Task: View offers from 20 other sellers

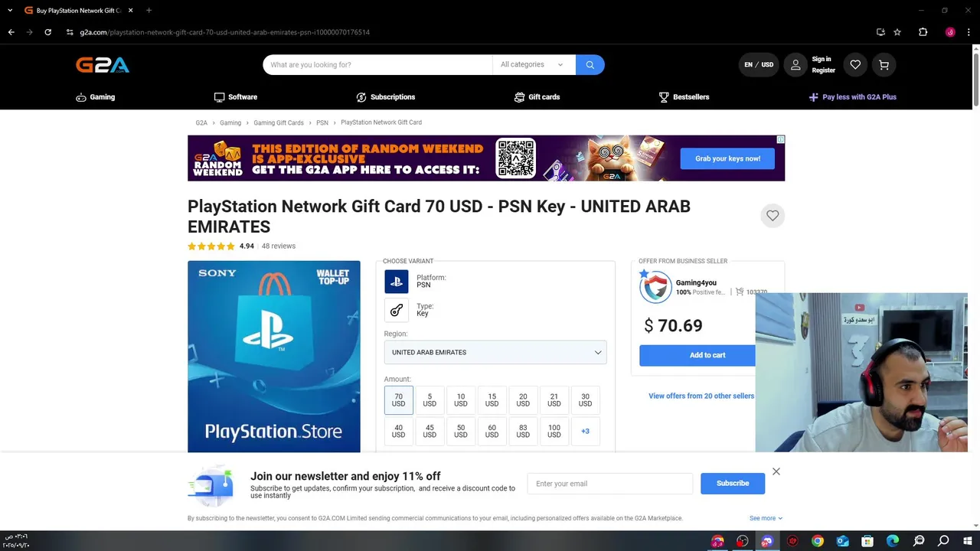Action: click(701, 396)
